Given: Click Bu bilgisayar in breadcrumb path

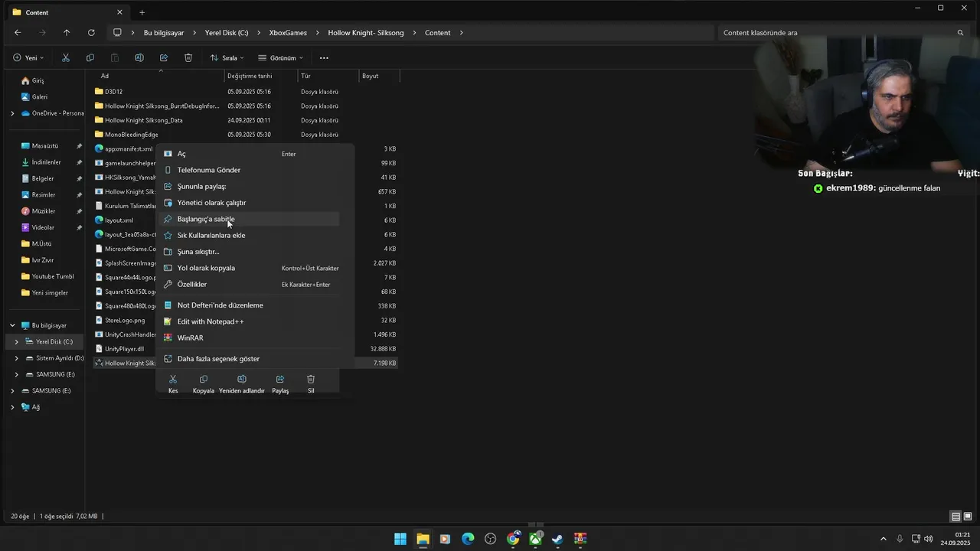Looking at the screenshot, I should [x=164, y=33].
